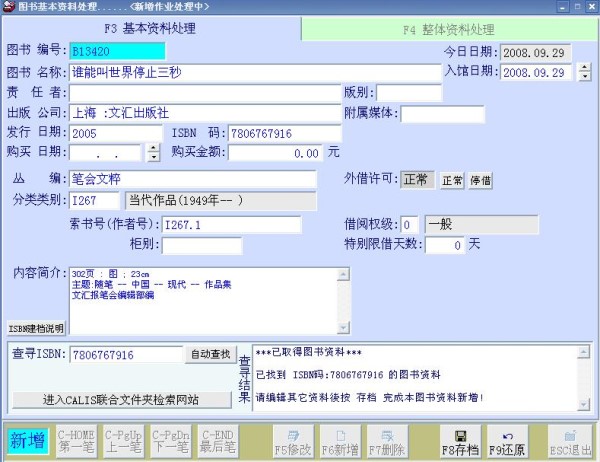This screenshot has height=462, width=600.
Task: Increase 购买日期 with up spinner arrow
Action: [x=153, y=148]
